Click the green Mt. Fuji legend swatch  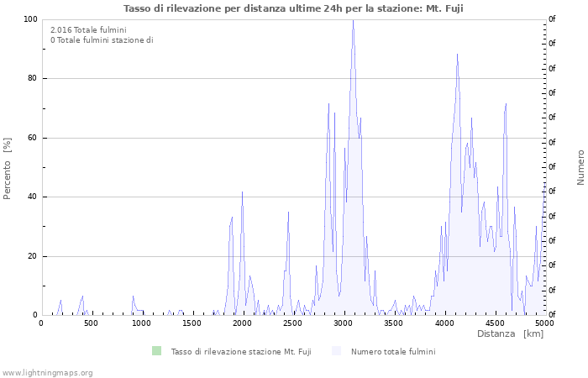click(x=156, y=351)
